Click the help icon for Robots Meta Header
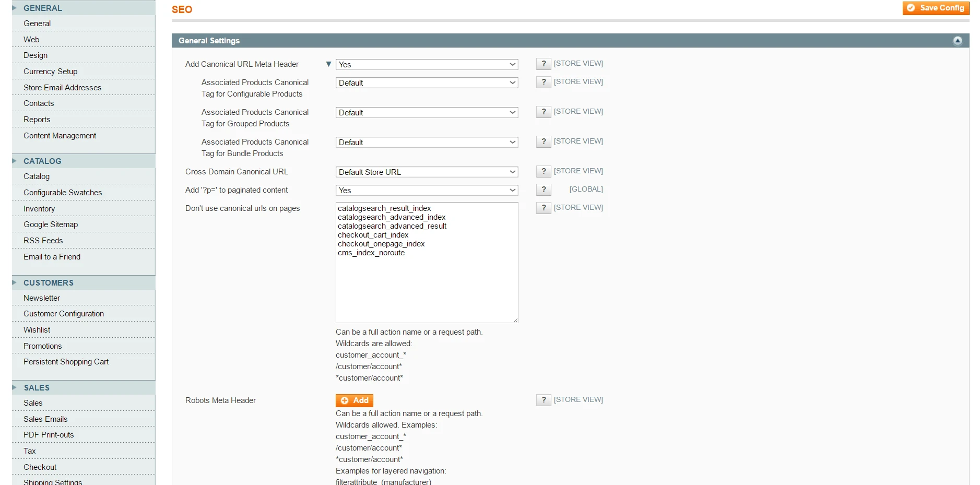980x485 pixels. (x=543, y=400)
